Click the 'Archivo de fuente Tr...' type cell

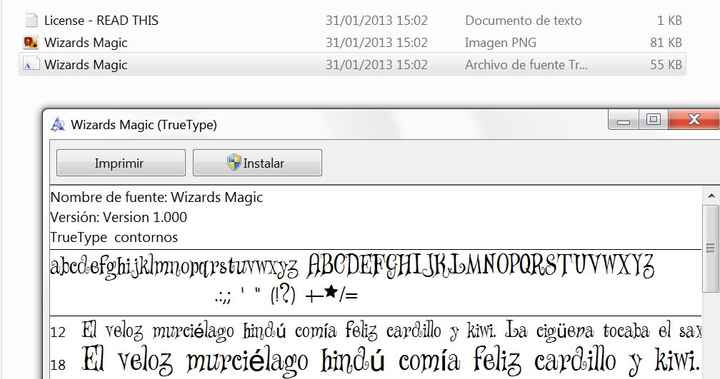tap(526, 64)
